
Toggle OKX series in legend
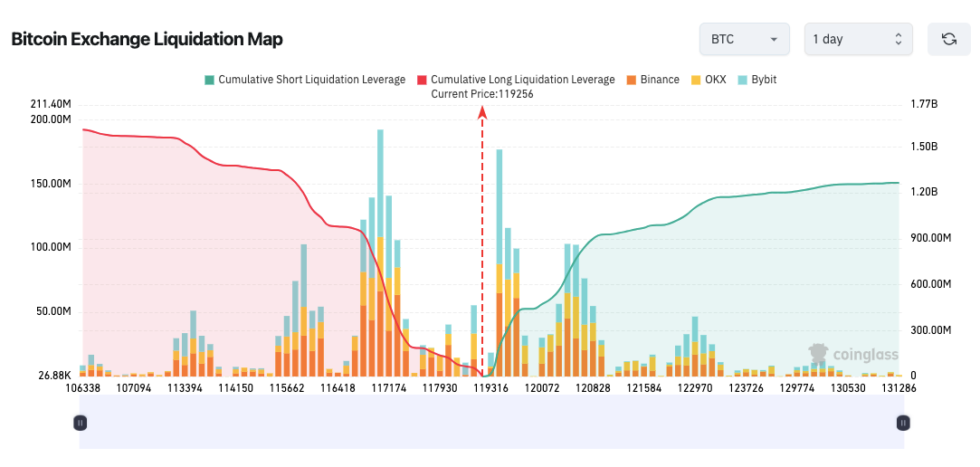715,80
